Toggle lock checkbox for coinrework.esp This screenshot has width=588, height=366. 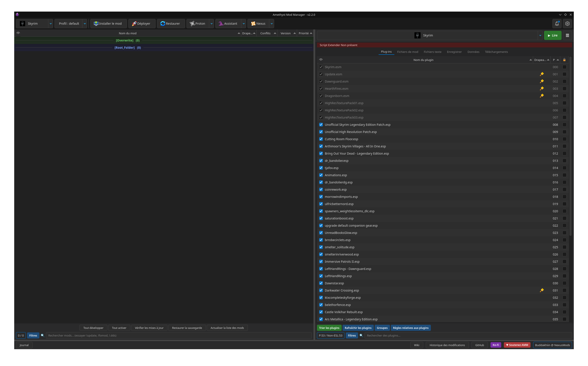pyautogui.click(x=564, y=190)
